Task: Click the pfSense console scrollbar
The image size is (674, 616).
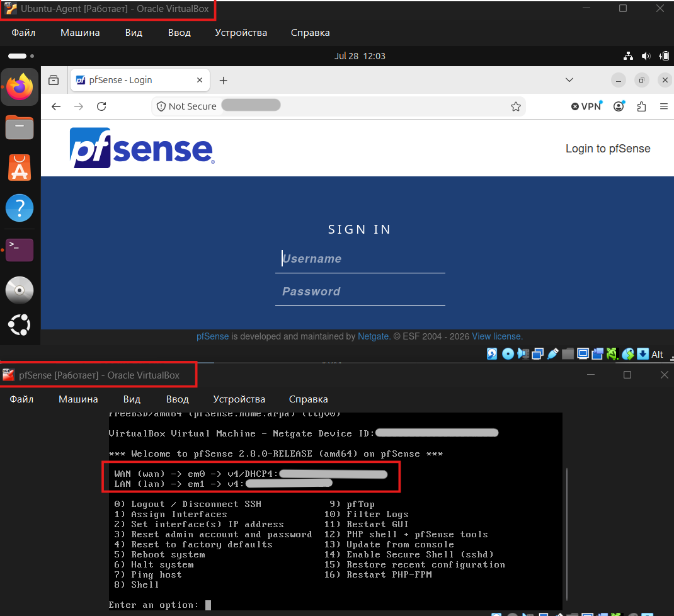Action: (567, 534)
